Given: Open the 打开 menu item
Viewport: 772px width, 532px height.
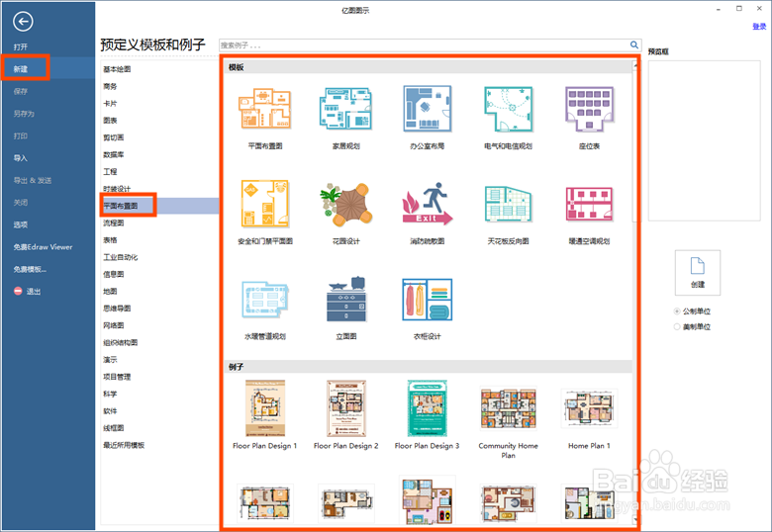Looking at the screenshot, I should [21, 46].
